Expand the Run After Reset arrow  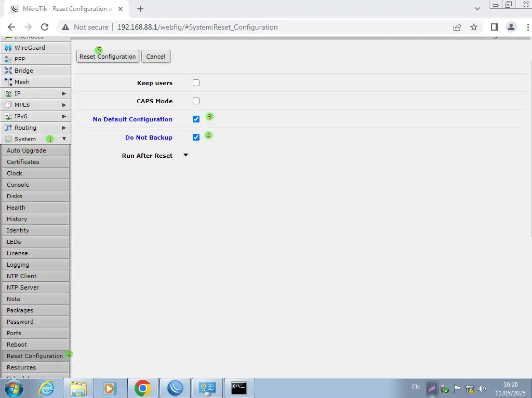(186, 155)
